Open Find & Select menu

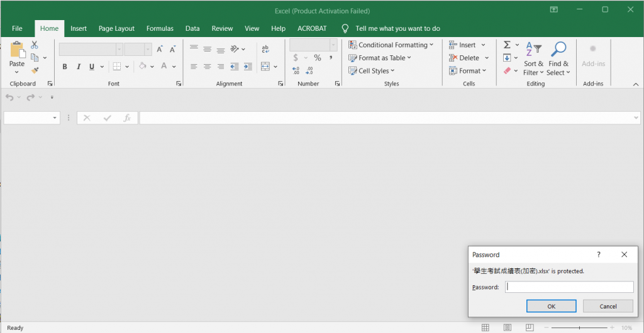tap(558, 58)
